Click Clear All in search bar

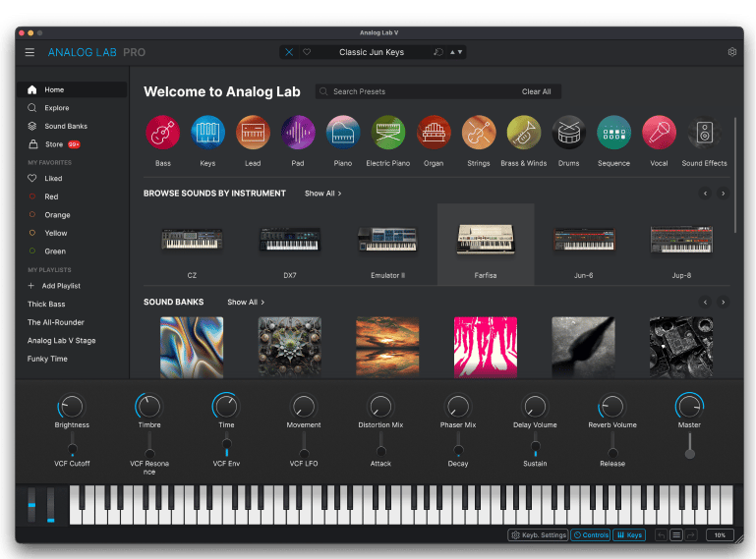[x=536, y=91]
